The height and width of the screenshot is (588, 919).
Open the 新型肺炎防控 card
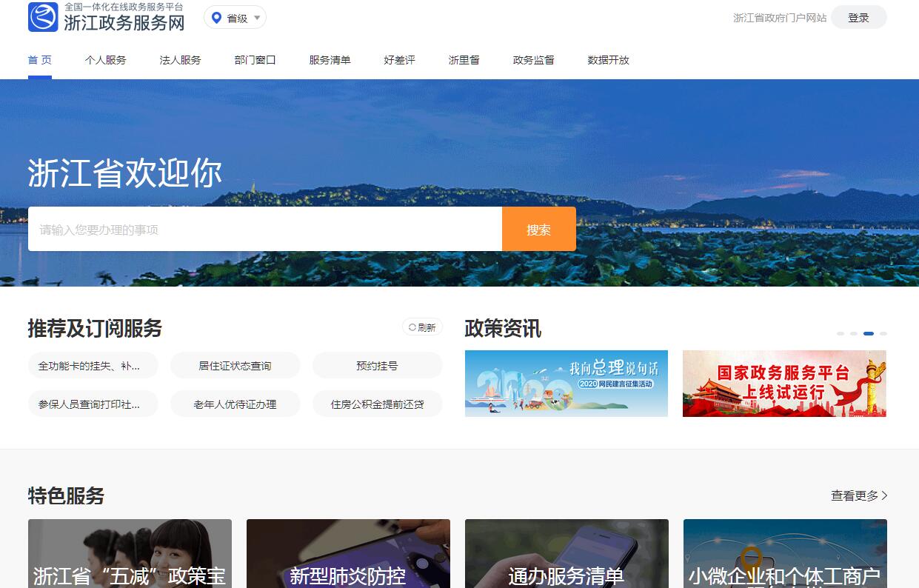(348, 554)
